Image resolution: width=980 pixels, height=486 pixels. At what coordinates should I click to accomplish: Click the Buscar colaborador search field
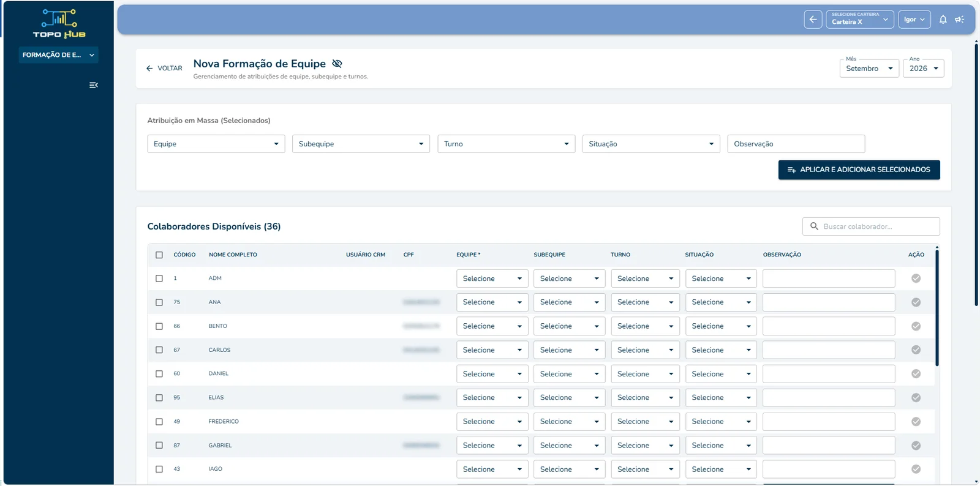tap(871, 226)
